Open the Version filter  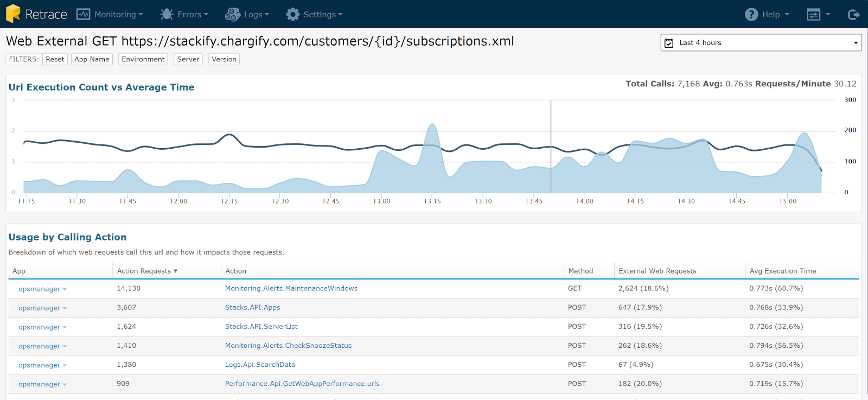(224, 59)
